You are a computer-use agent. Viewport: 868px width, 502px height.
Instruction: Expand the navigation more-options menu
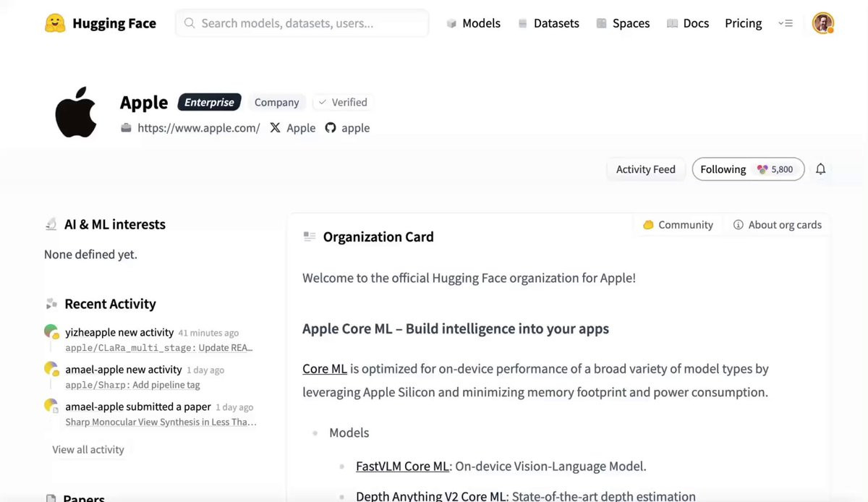click(x=785, y=23)
